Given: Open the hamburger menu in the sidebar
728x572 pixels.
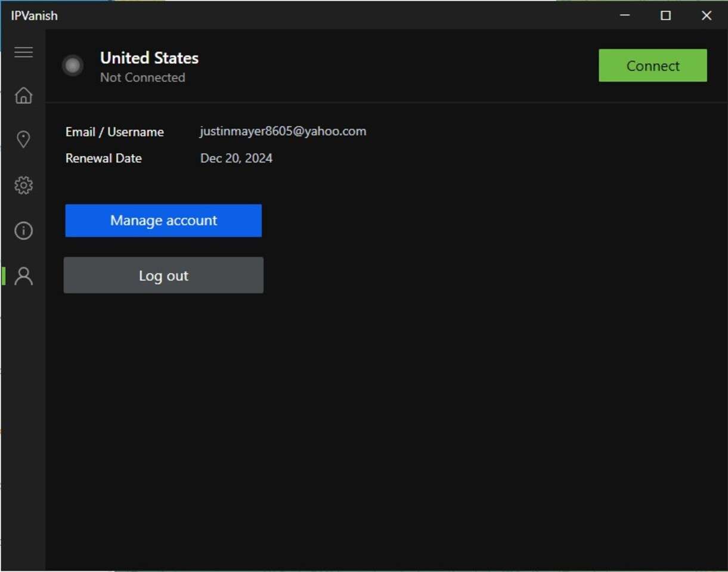Looking at the screenshot, I should click(23, 52).
